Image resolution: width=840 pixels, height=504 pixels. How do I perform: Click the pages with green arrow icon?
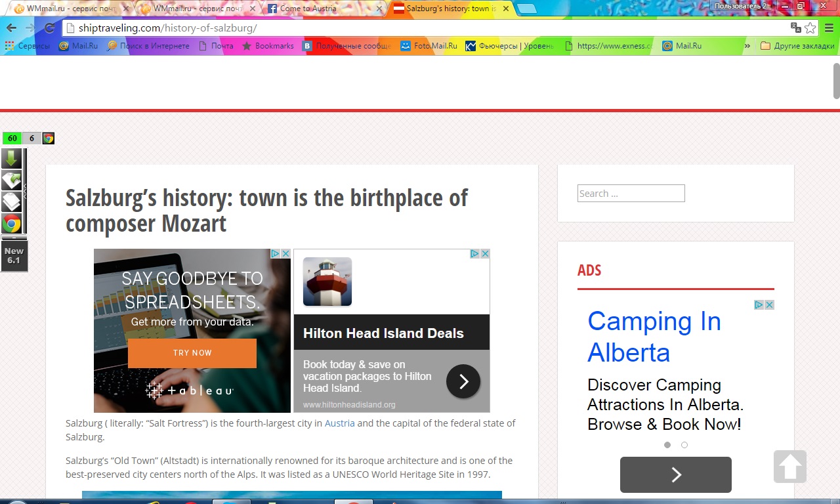[x=11, y=180]
